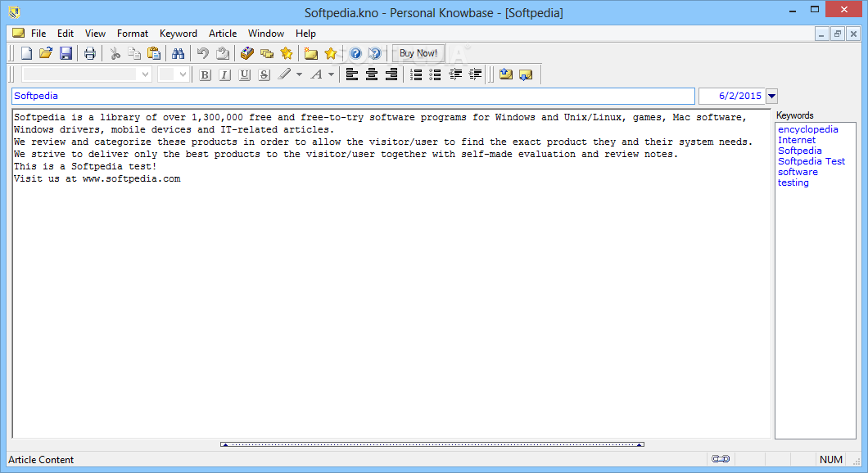Decrease indent
The height and width of the screenshot is (473, 868).
pos(455,74)
